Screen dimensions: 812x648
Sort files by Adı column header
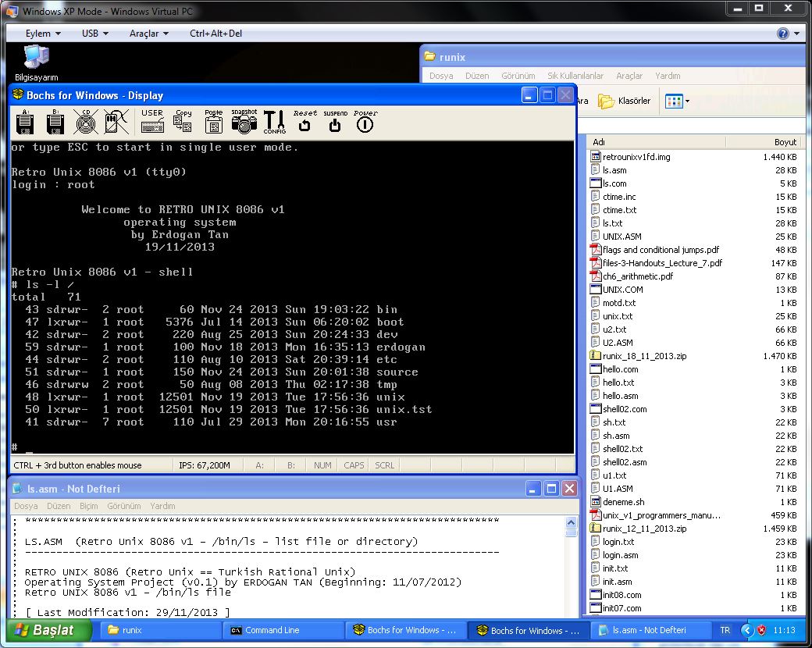[x=656, y=142]
